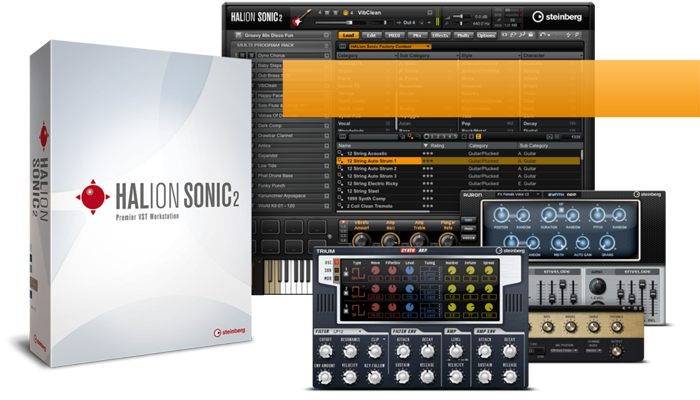The image size is (700, 400).
Task: Click the Presence knob on the amp panel
Action: [x=617, y=327]
